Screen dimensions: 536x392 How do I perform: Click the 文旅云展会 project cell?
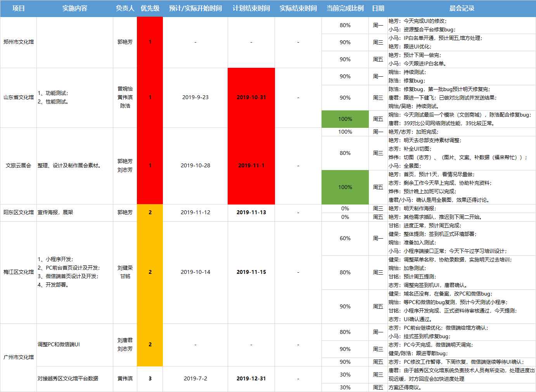[x=18, y=166]
